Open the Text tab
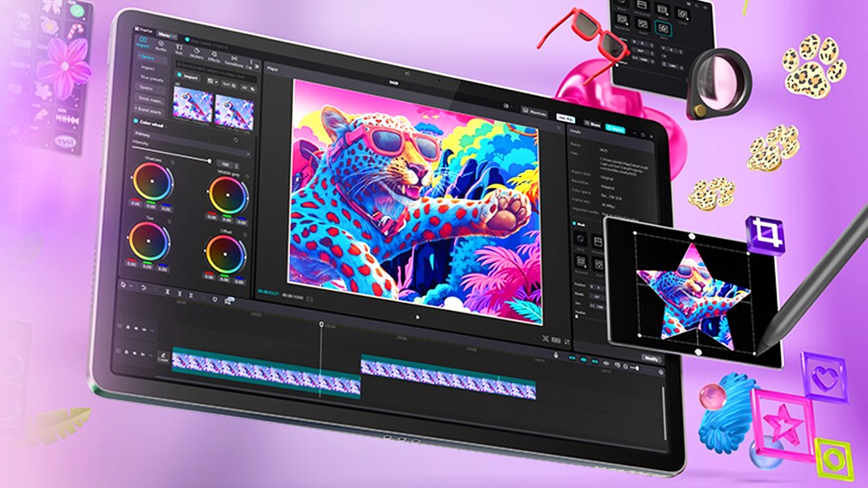This screenshot has height=488, width=868. point(179,50)
